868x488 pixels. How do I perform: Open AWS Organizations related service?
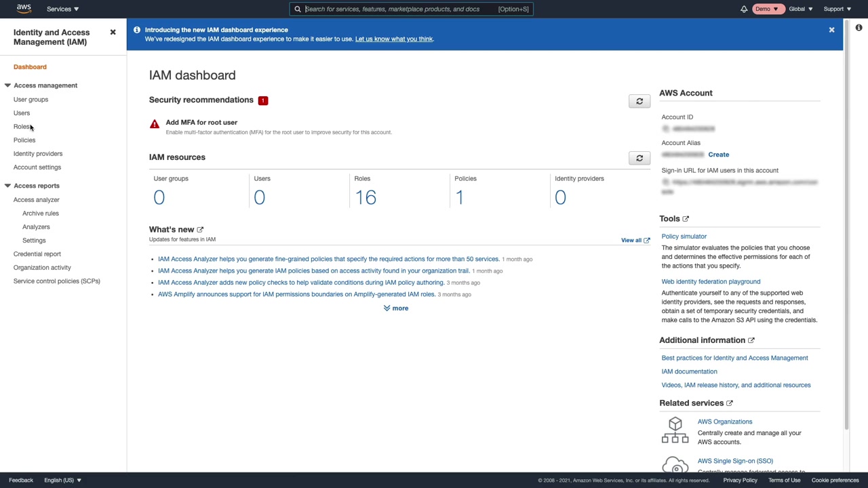[725, 422]
